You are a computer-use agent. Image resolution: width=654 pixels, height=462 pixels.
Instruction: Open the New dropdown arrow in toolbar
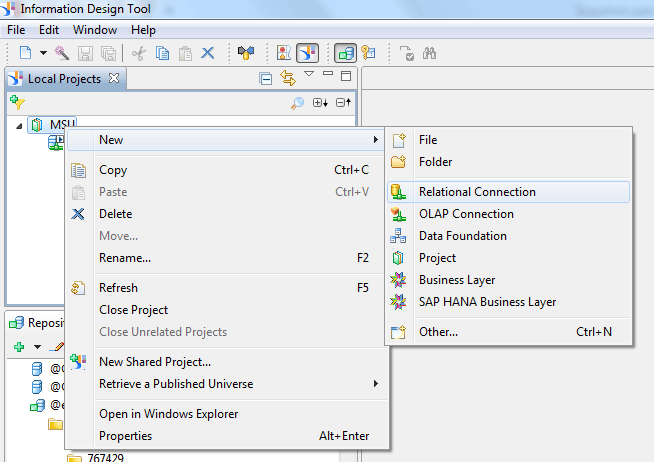[x=43, y=53]
